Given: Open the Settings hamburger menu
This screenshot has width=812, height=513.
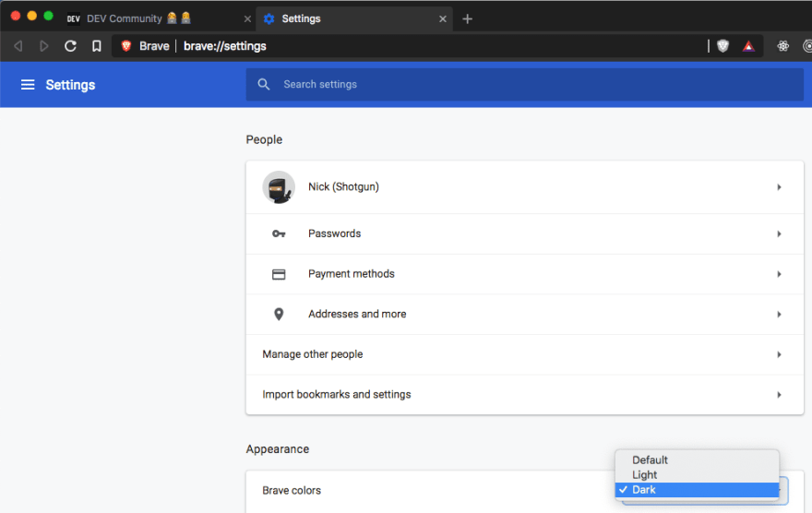Looking at the screenshot, I should click(28, 84).
